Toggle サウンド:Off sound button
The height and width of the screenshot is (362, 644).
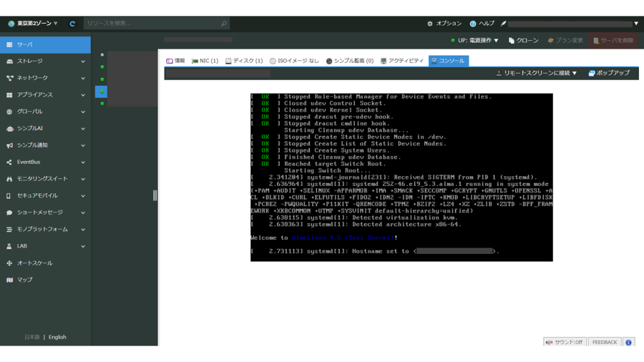[x=565, y=342]
